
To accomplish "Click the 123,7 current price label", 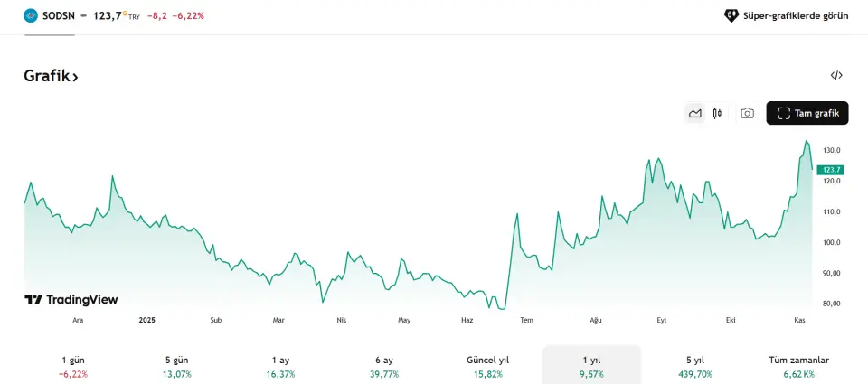I will pos(832,170).
